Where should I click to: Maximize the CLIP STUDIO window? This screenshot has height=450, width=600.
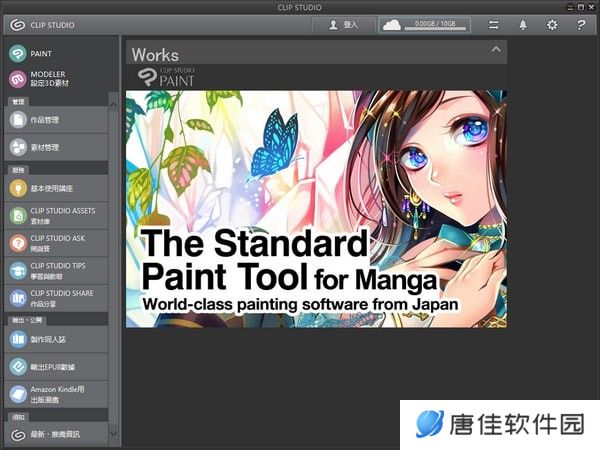coord(580,7)
